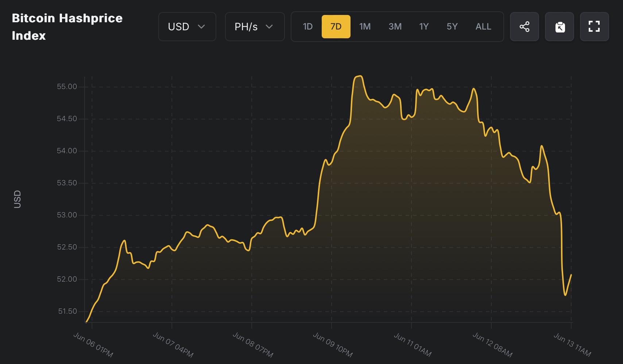623x364 pixels.
Task: Click the Jun 08 07PM axis label
Action: pyautogui.click(x=253, y=345)
